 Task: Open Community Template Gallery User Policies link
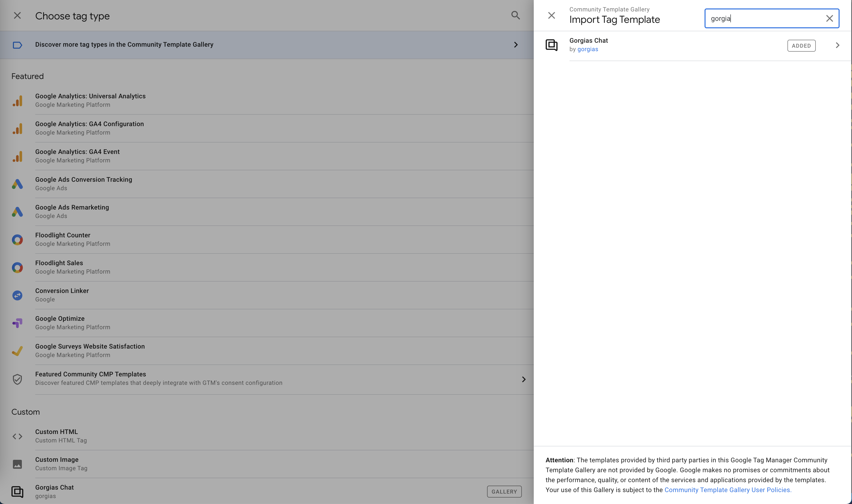point(728,490)
